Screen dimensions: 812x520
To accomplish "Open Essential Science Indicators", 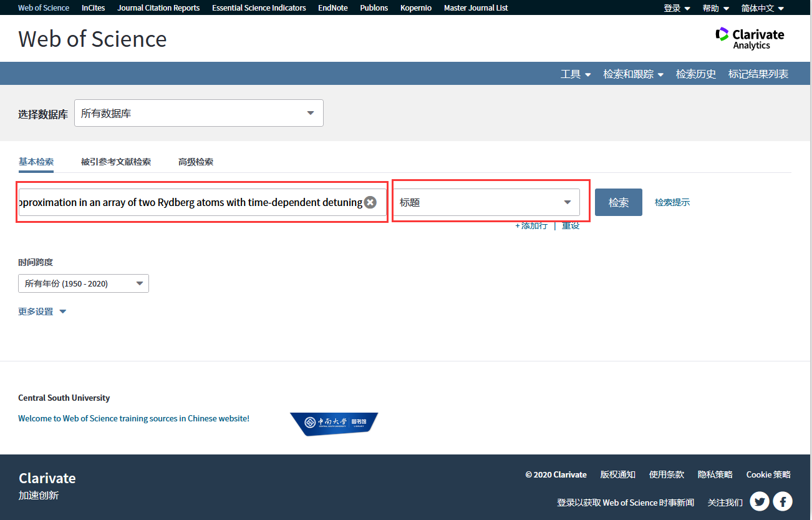I will click(259, 8).
